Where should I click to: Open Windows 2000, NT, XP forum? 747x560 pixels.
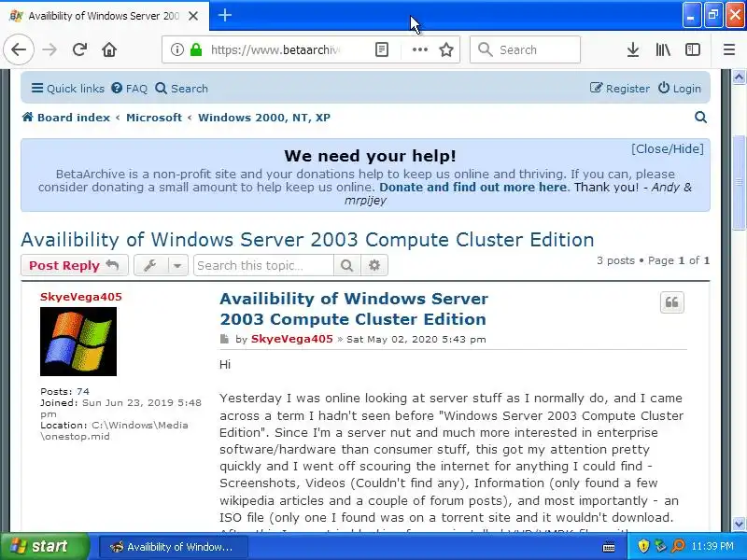point(264,118)
